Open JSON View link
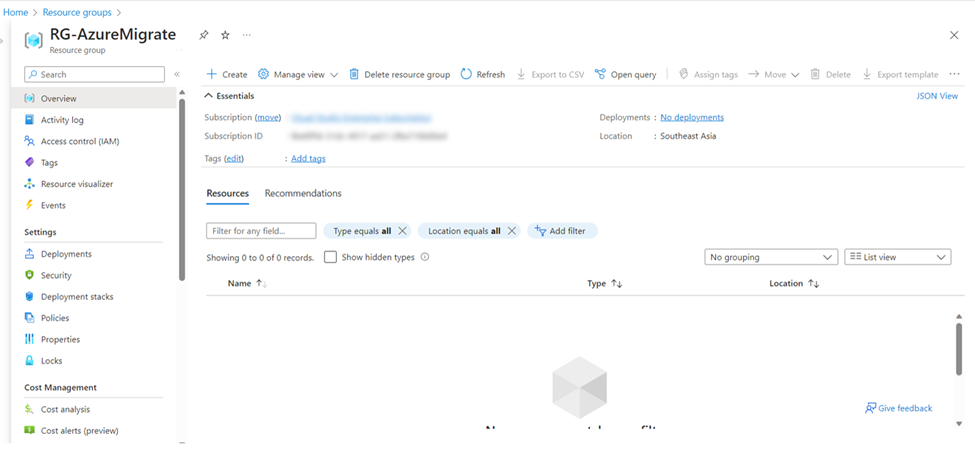The image size is (975, 451). pyautogui.click(x=937, y=96)
